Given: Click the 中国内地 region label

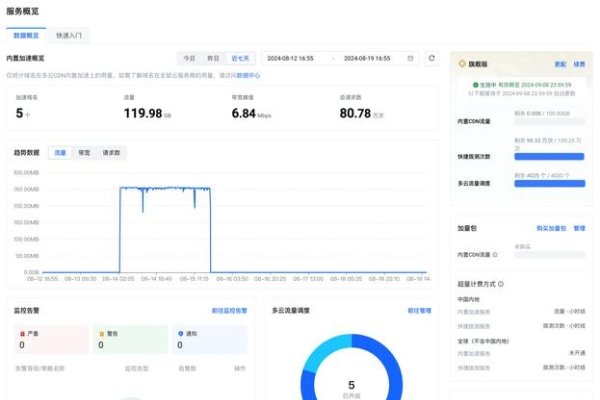Looking at the screenshot, I should (x=468, y=299).
